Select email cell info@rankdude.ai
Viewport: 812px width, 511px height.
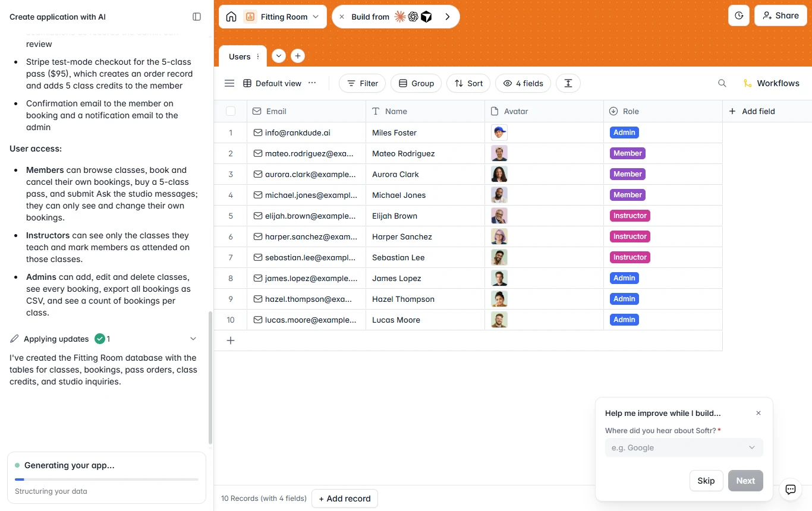306,133
